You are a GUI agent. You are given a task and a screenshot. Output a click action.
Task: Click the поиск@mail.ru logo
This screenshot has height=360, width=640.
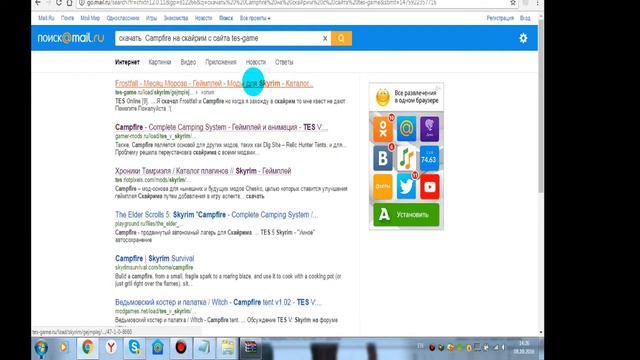coord(71,38)
